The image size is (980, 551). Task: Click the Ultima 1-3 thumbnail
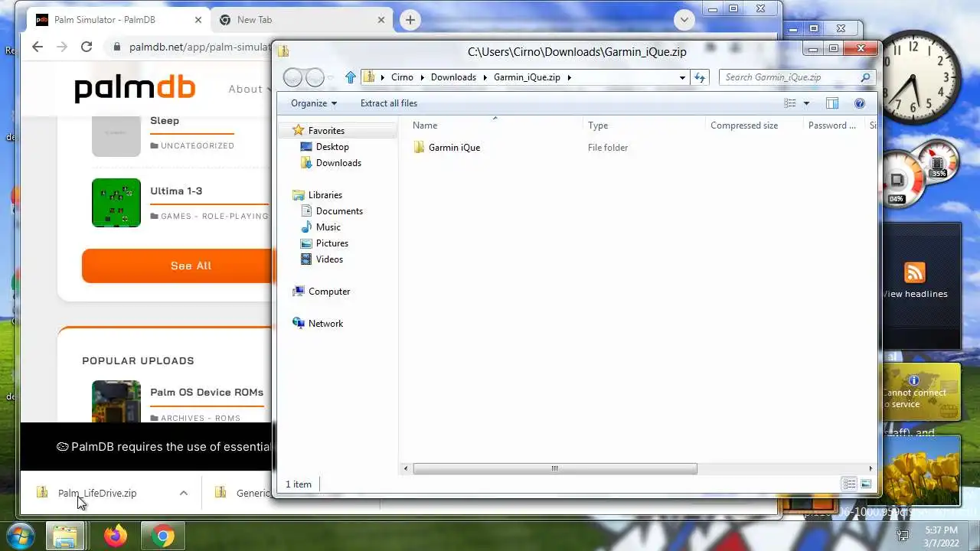116,203
